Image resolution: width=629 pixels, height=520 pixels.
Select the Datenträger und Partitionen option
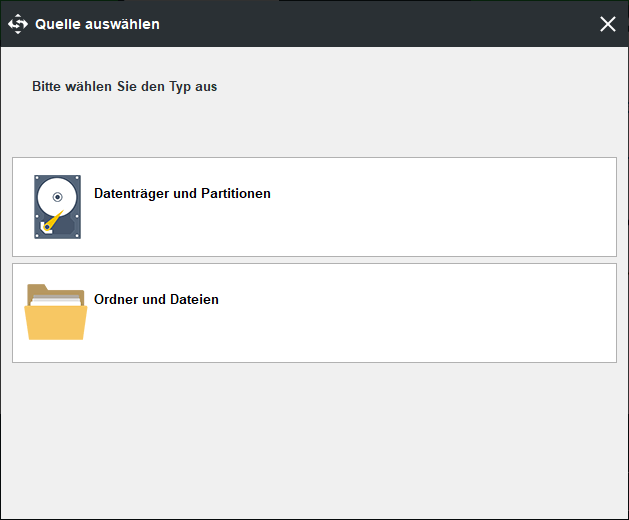pyautogui.click(x=314, y=207)
